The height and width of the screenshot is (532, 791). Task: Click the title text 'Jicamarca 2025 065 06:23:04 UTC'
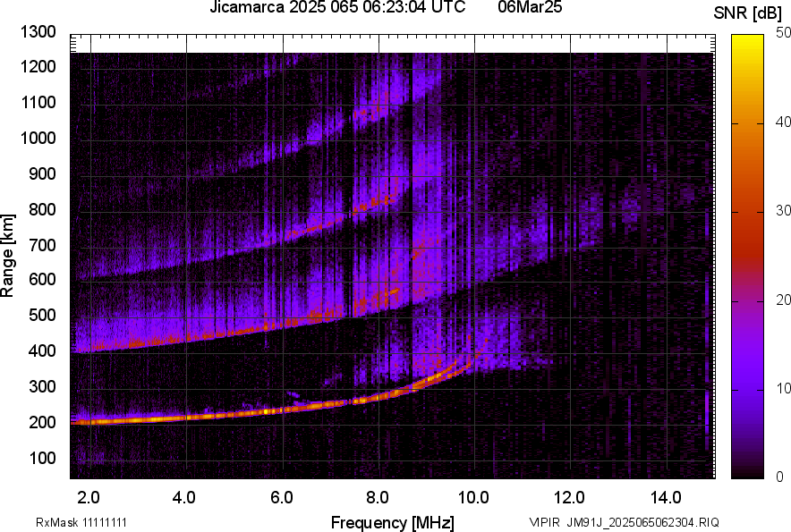[x=337, y=7]
